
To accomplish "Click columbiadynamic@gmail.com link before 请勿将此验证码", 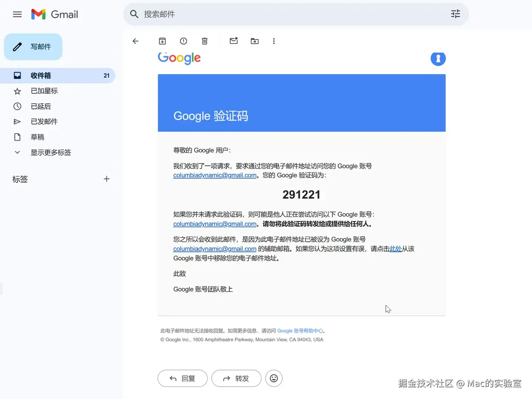I will pyautogui.click(x=215, y=224).
